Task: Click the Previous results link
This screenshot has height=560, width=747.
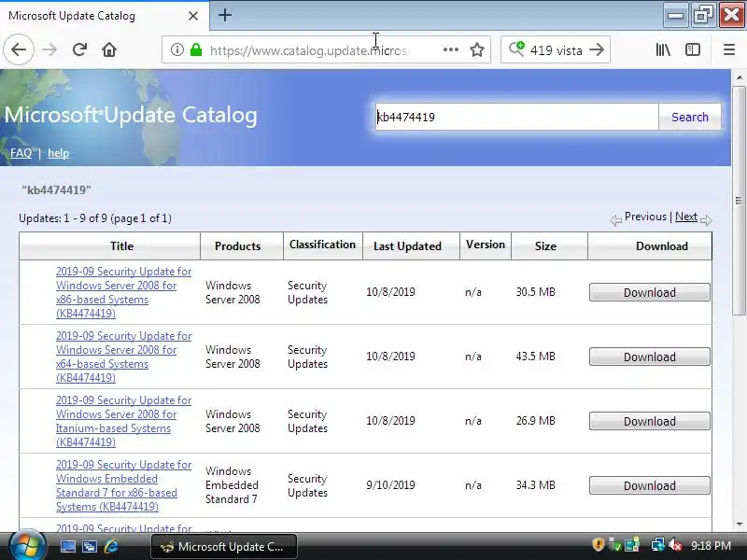Action: (645, 217)
